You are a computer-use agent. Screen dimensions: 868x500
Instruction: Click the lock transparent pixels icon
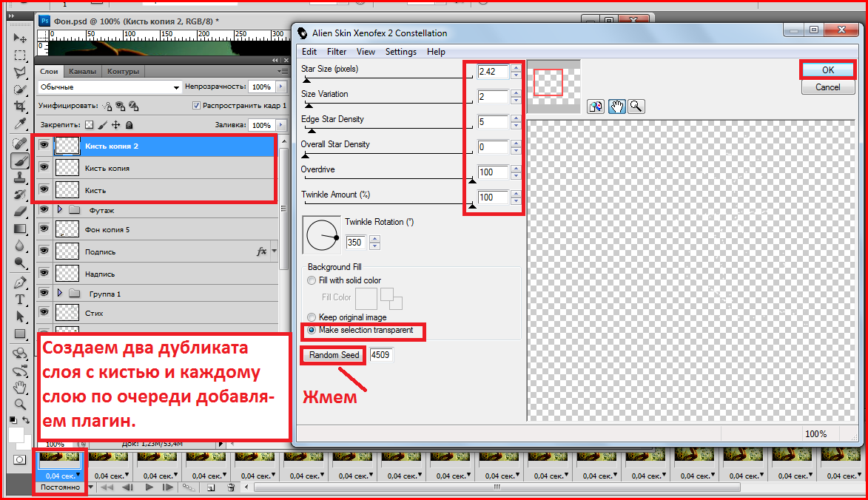[90, 125]
